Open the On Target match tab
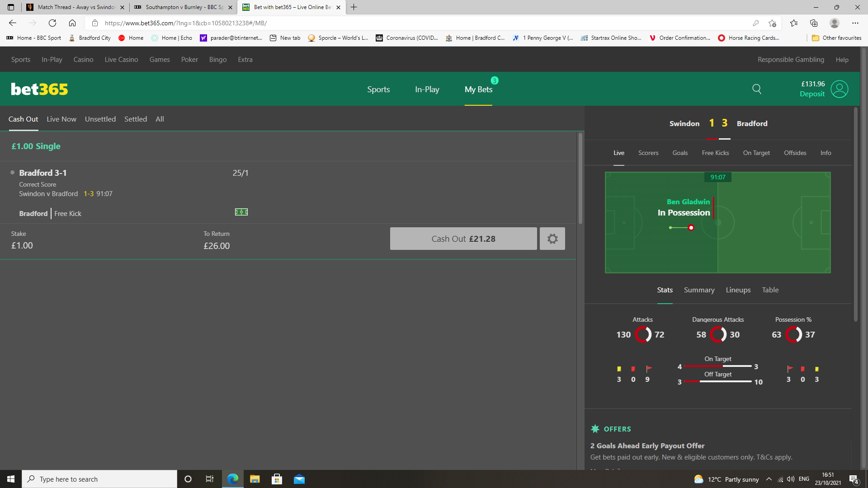 (x=756, y=153)
